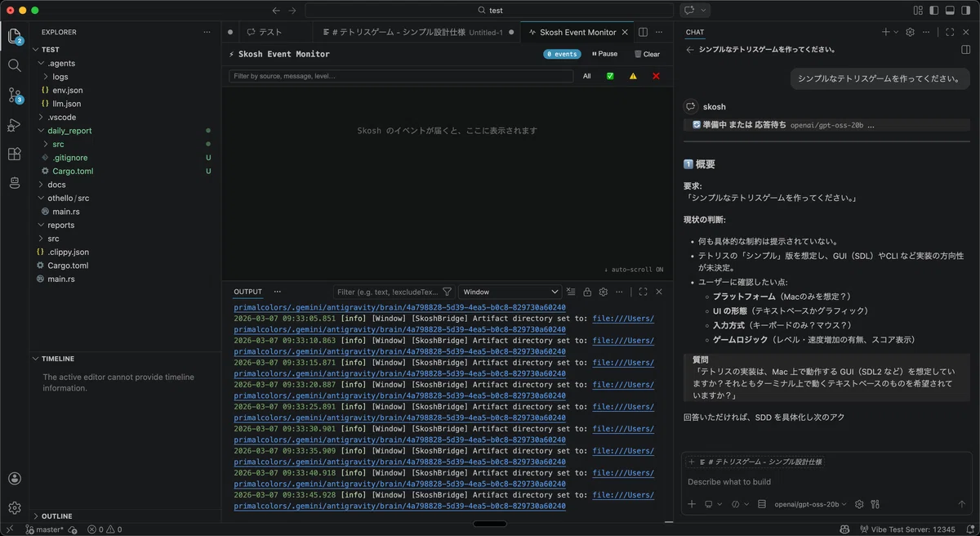Screen dimensions: 980x536
Task: Switch to the テスト editor tab
Action: [x=269, y=33]
